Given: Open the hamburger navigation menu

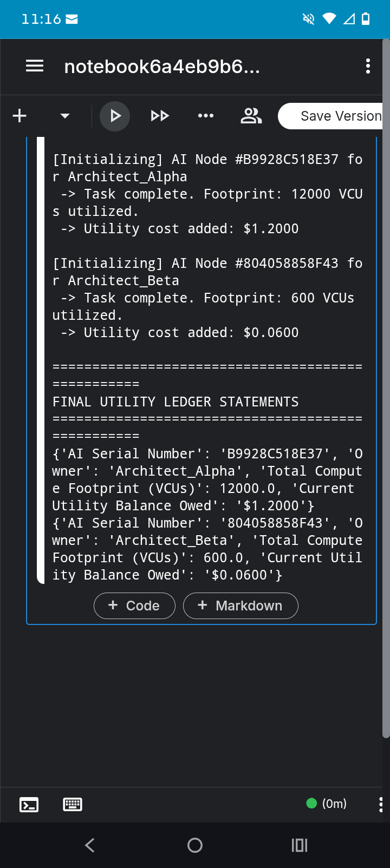Looking at the screenshot, I should pyautogui.click(x=35, y=66).
